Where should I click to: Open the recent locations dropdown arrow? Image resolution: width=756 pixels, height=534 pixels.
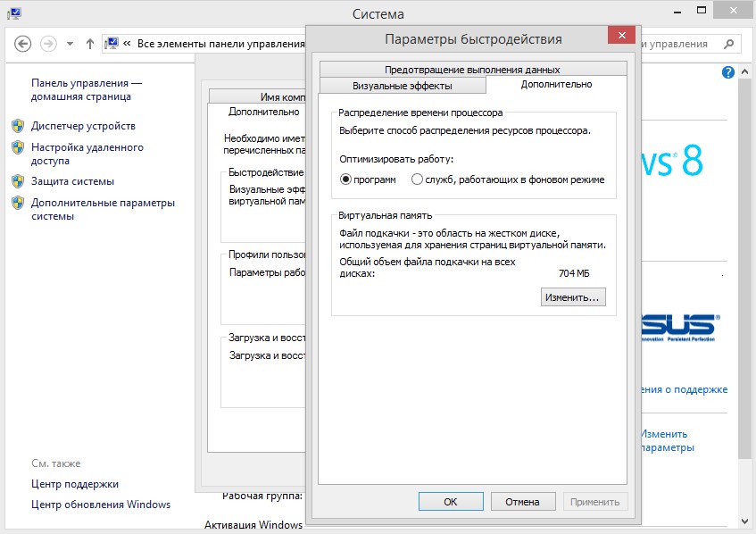pyautogui.click(x=70, y=44)
